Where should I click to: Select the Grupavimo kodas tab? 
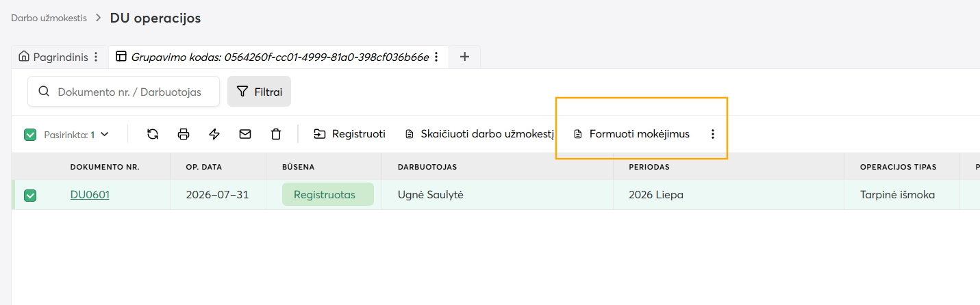[x=273, y=57]
